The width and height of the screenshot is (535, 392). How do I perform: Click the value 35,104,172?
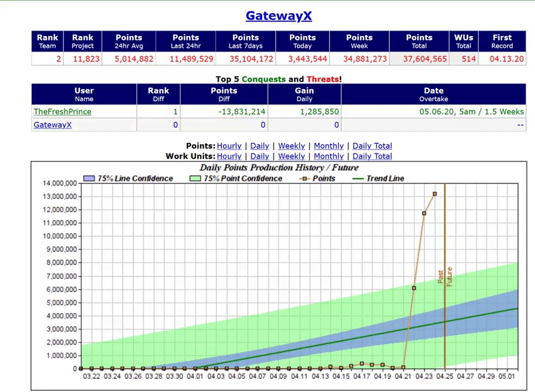251,59
